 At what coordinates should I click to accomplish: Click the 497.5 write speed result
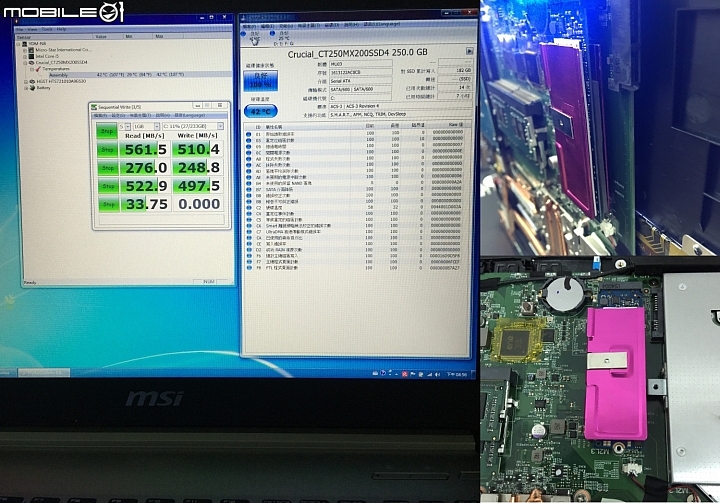click(198, 186)
